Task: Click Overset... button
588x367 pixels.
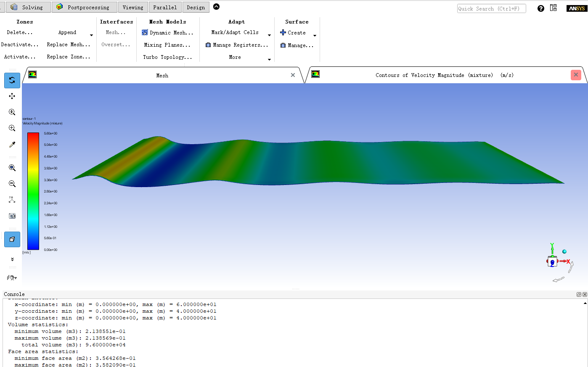Action: [x=116, y=45]
